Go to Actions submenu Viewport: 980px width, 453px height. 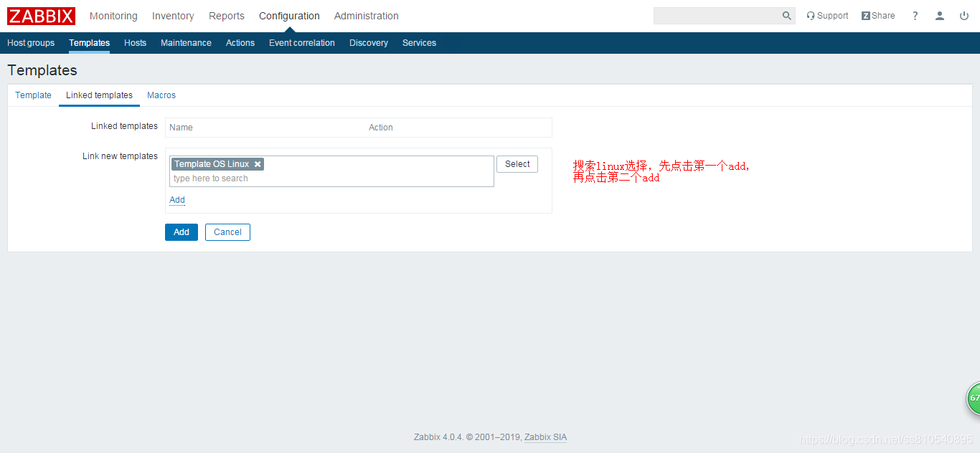[240, 43]
